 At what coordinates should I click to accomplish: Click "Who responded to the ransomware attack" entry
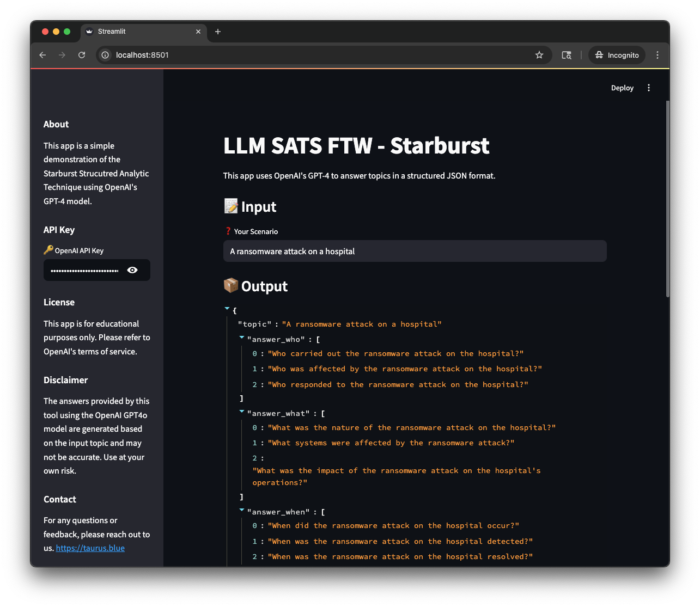pos(398,384)
